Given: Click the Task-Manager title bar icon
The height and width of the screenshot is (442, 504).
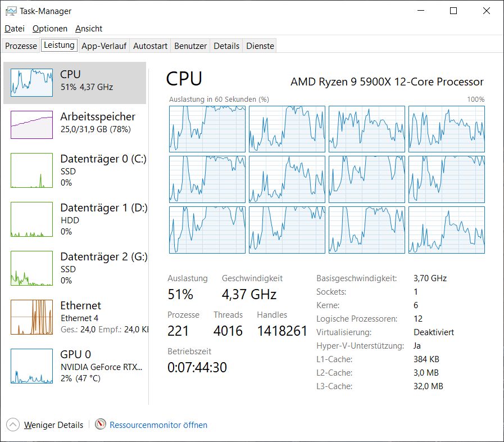Looking at the screenshot, I should pos(11,11).
